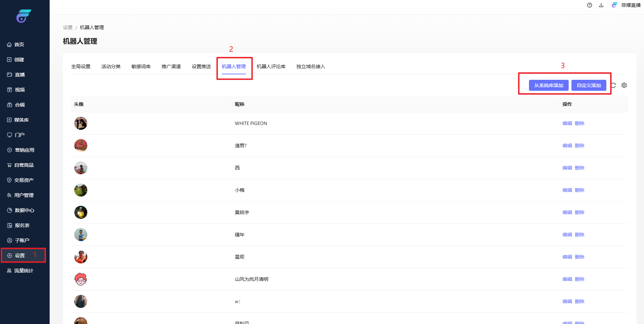Switch to the 敏感词库 tab
Viewport: 644px width, 324px height.
click(x=141, y=66)
